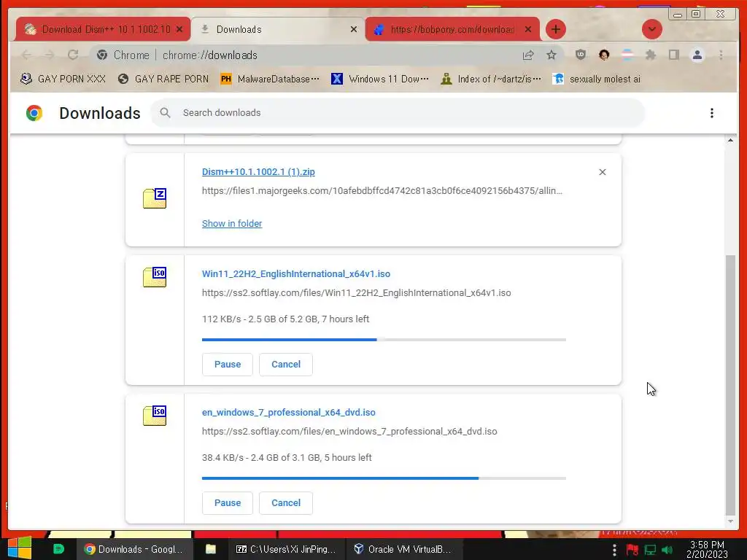
Task: Click the ISO icon for Windows 7 download
Action: click(x=155, y=415)
